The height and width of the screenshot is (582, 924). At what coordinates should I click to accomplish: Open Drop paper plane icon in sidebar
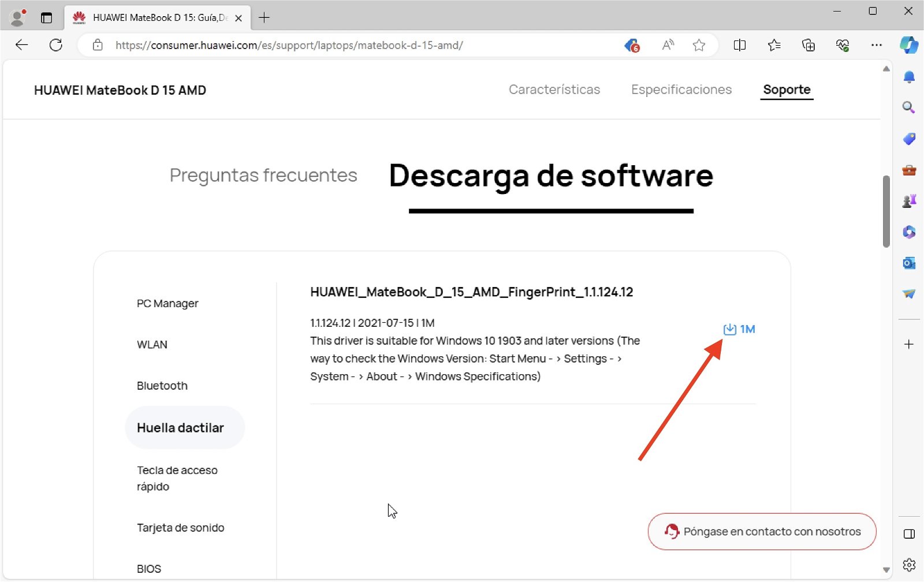(909, 294)
